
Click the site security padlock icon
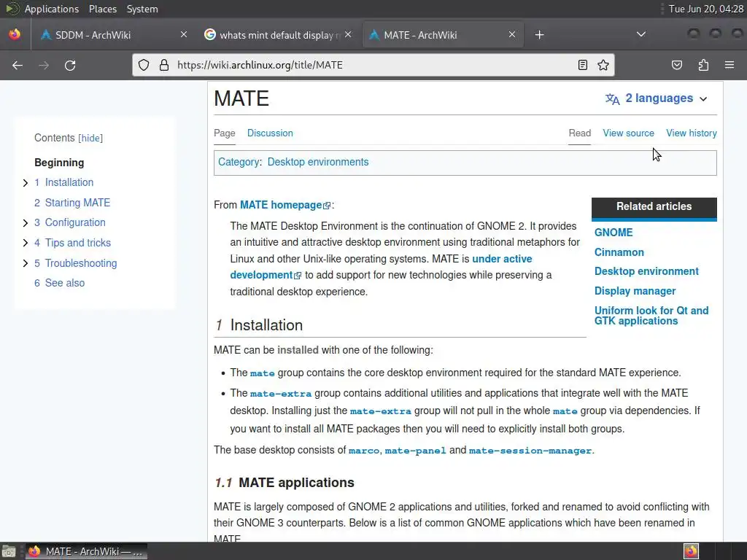pyautogui.click(x=164, y=65)
